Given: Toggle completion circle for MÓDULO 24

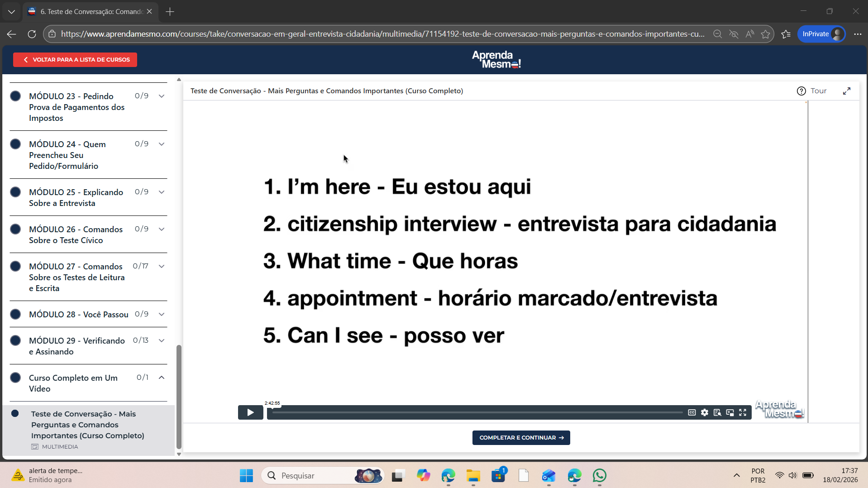Looking at the screenshot, I should click(x=15, y=144).
